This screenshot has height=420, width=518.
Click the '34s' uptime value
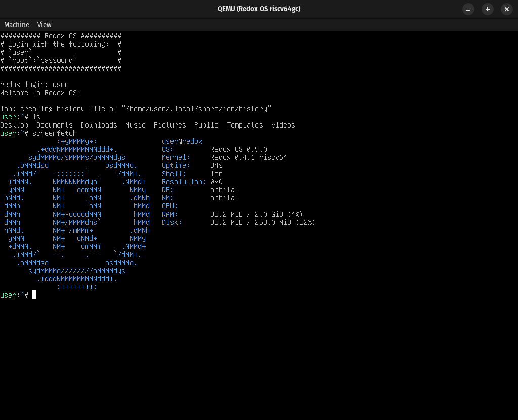tap(217, 165)
